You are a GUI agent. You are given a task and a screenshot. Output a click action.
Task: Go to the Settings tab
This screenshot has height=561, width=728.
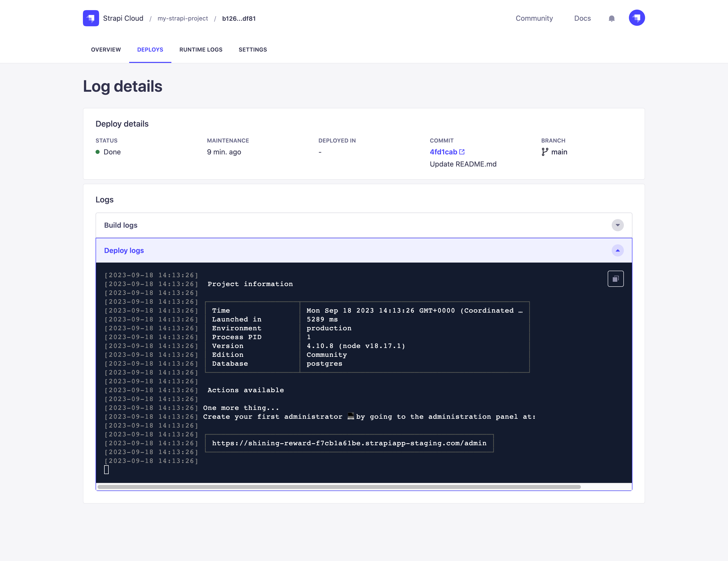coord(253,50)
